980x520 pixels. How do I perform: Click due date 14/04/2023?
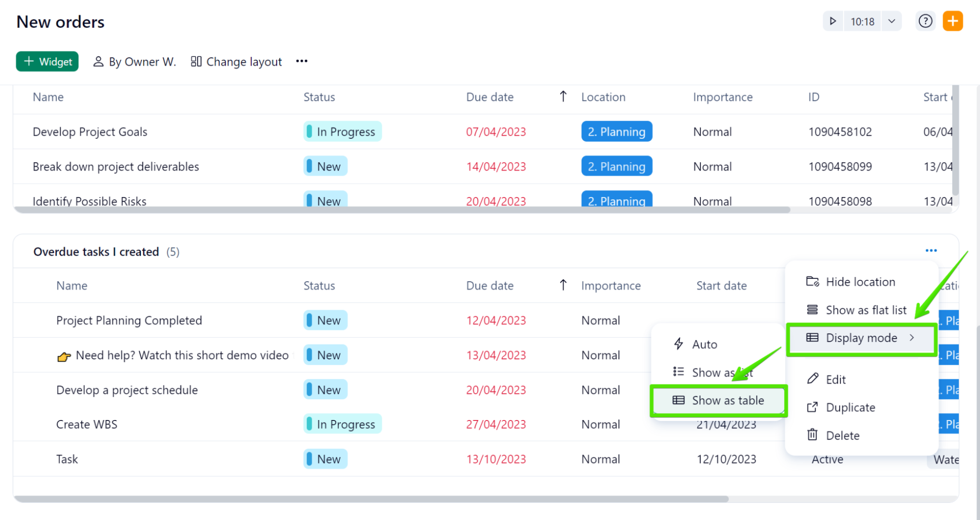[x=496, y=167]
